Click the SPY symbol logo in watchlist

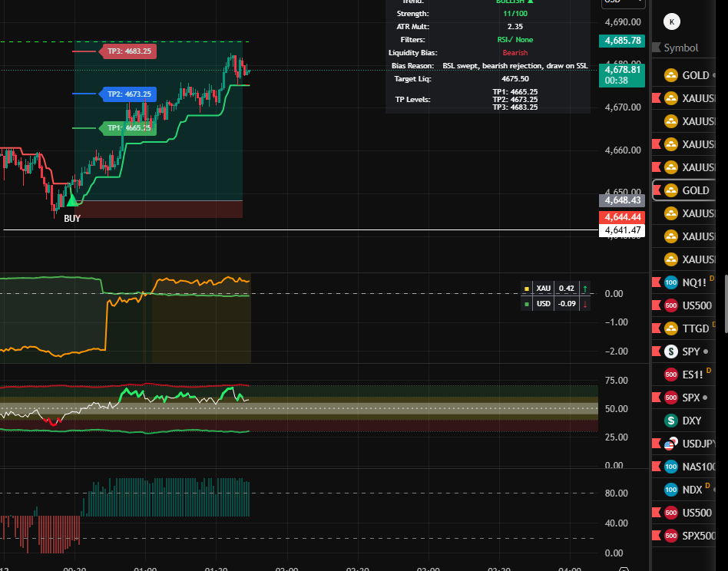(x=671, y=352)
